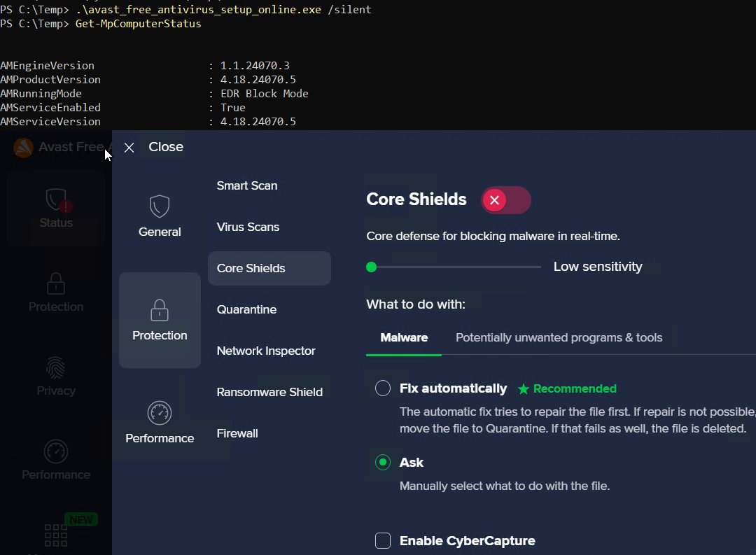Click the Core Shields heading

pos(416,199)
